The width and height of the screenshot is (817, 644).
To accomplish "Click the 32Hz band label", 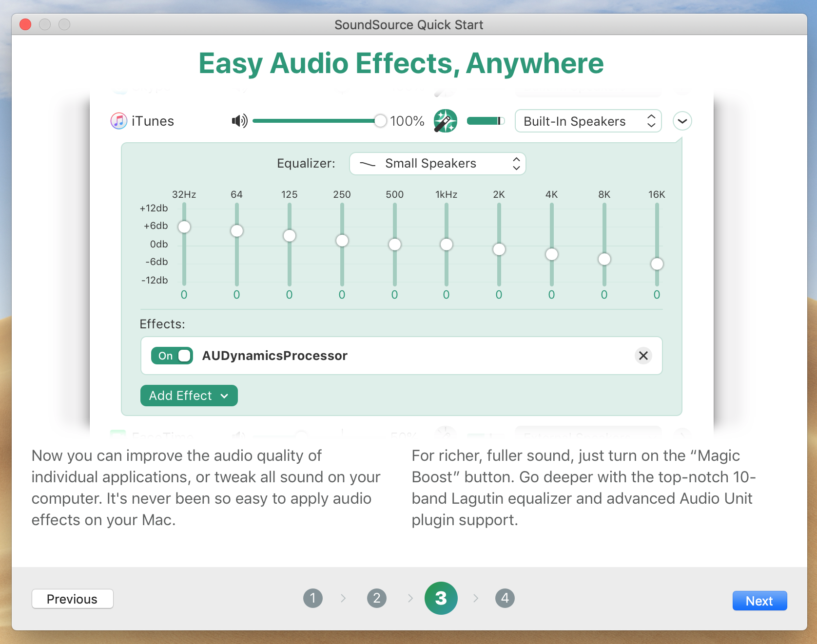I will click(184, 194).
